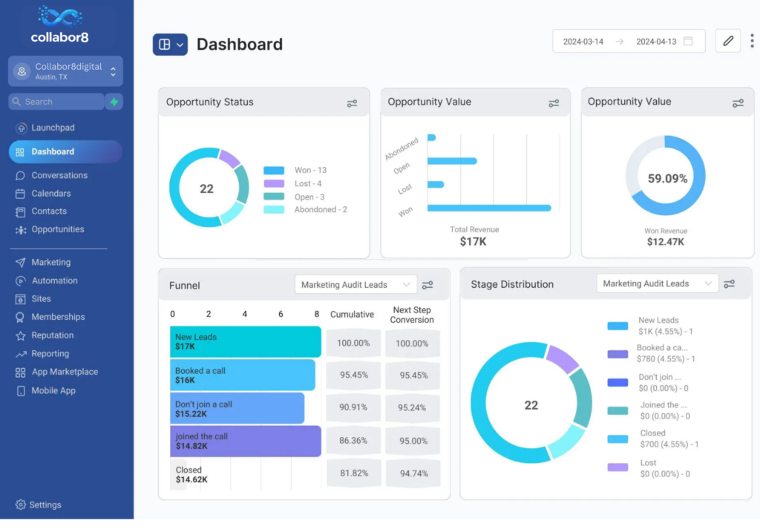Open Funnel widget filter settings icon
Viewport: 760px width, 532px height.
pos(427,285)
